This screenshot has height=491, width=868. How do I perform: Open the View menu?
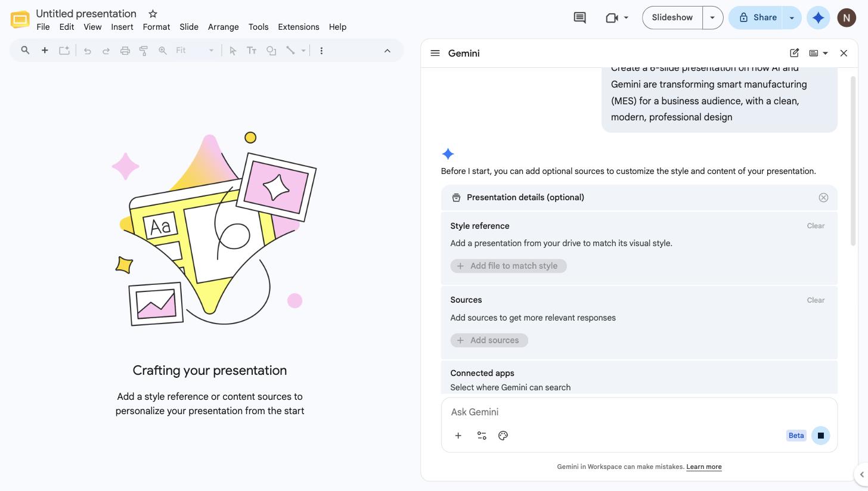click(92, 27)
